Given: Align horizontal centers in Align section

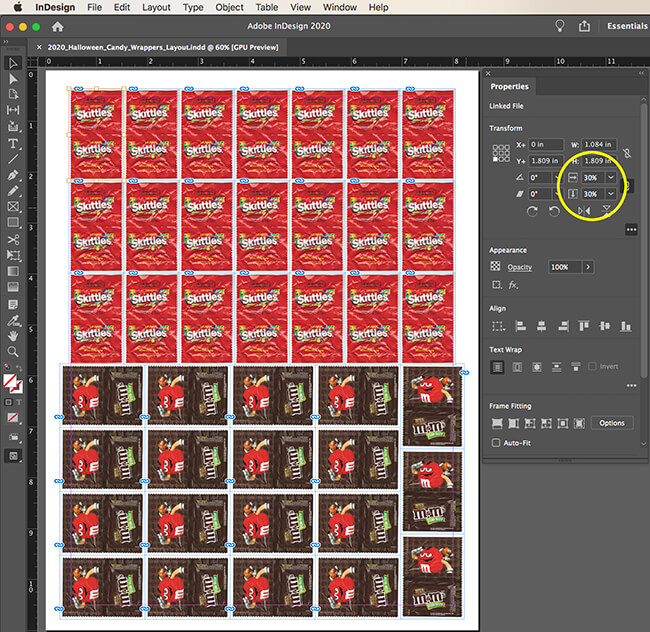Looking at the screenshot, I should tap(541, 326).
